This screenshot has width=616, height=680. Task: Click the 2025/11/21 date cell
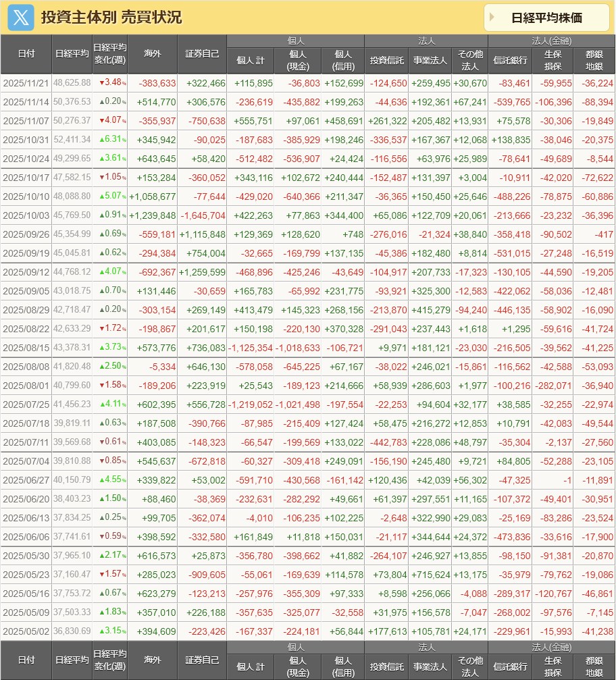(x=26, y=82)
